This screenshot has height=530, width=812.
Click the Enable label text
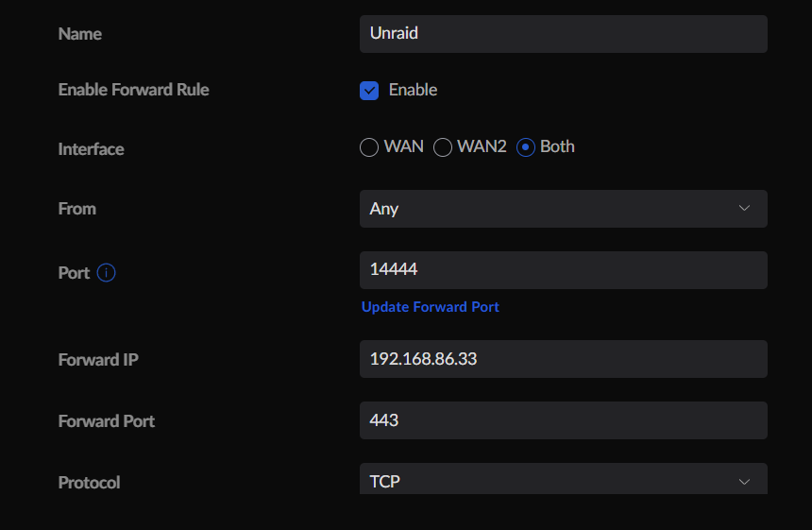point(413,90)
